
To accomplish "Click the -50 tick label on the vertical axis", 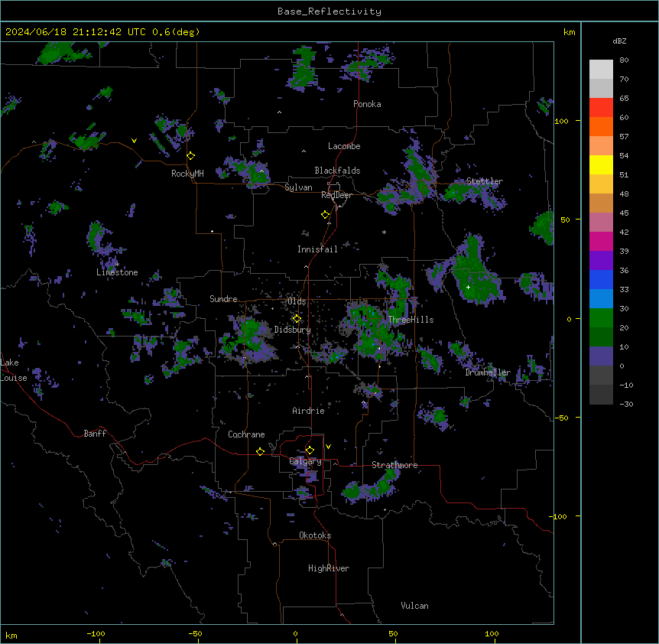I will pos(561,418).
